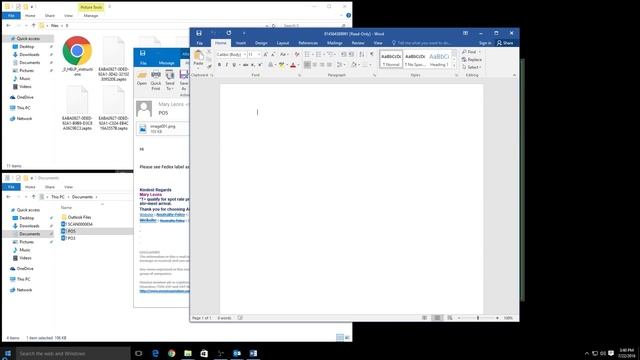The width and height of the screenshot is (640, 360).
Task: Click Undo arrow in Word quick access toolbar
Action: coord(213,33)
